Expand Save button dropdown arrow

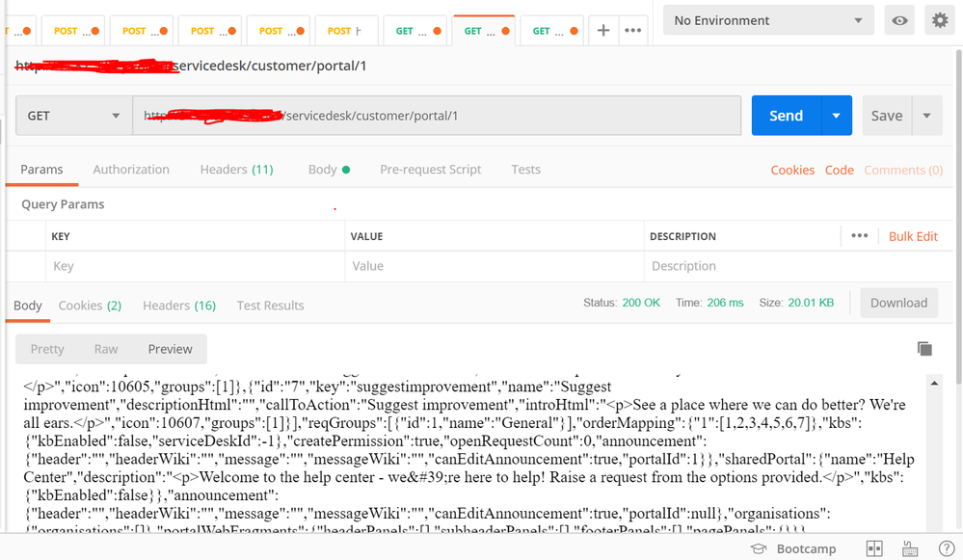[x=926, y=116]
